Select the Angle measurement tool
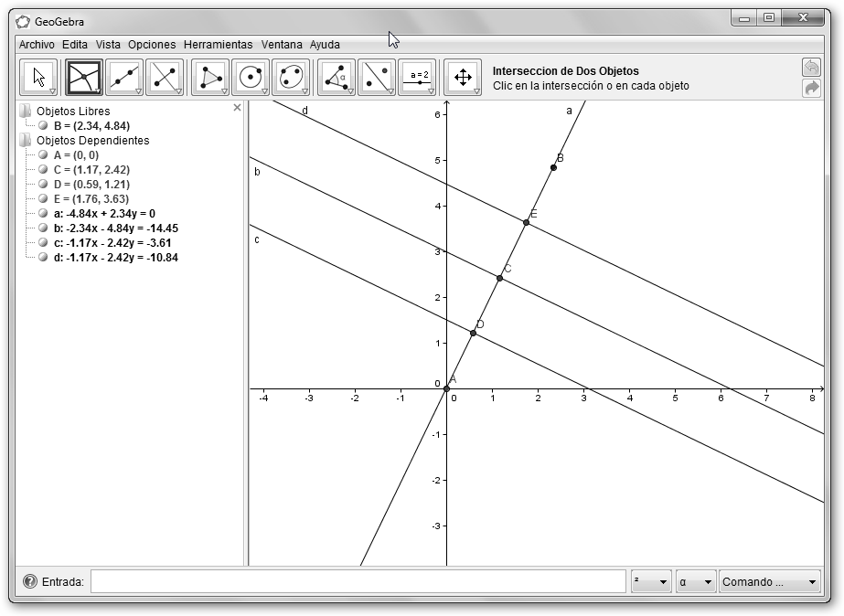844x616 pixels. [336, 78]
